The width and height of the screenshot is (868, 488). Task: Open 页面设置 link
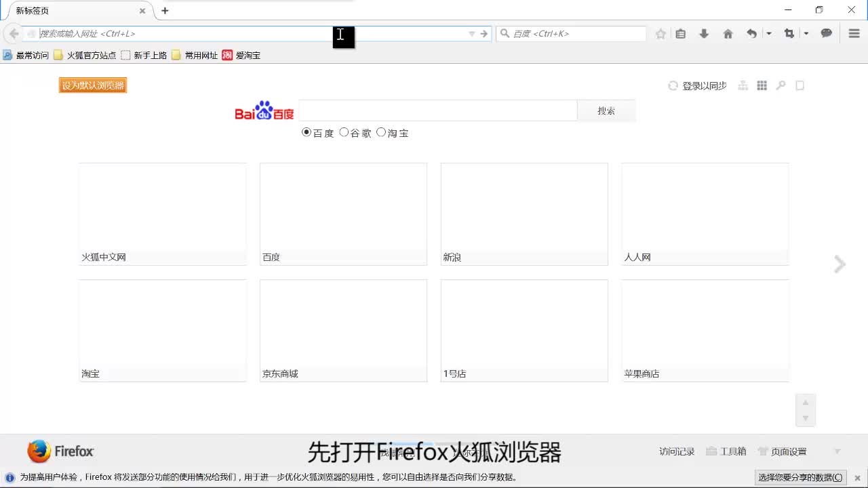pyautogui.click(x=782, y=451)
